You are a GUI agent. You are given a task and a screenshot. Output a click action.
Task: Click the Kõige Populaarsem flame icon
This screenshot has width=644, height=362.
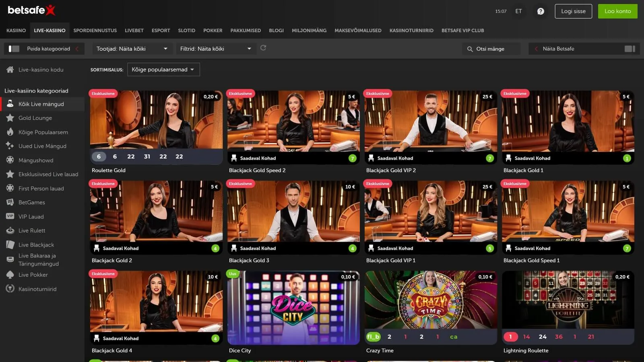(10, 132)
